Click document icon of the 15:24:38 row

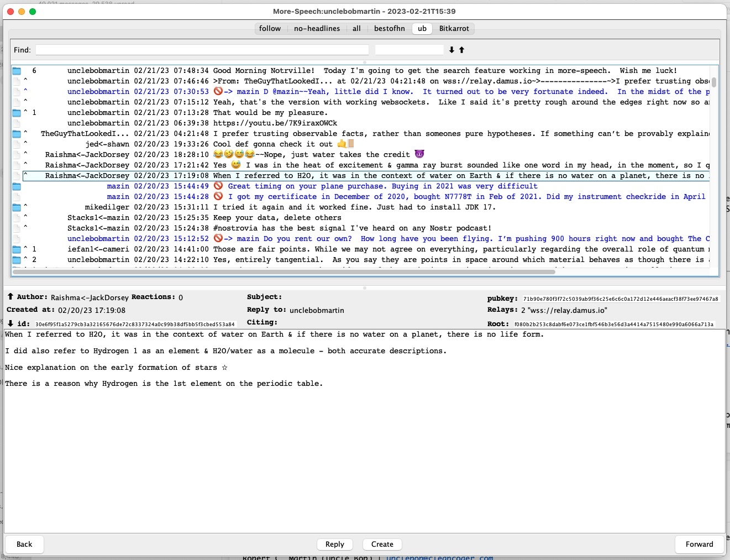tap(17, 228)
